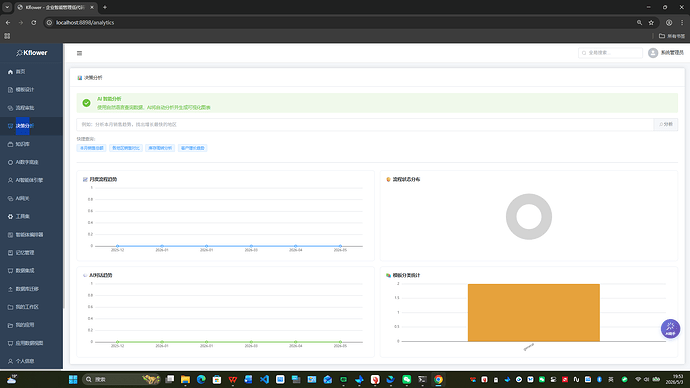The image size is (690, 388).
Task: Open the floating AI assistant button
Action: tap(670, 328)
